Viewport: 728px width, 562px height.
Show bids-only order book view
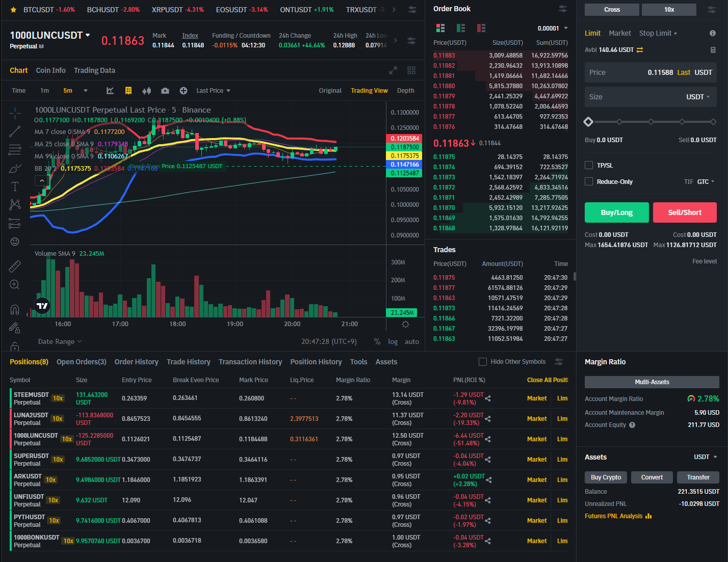tap(461, 28)
